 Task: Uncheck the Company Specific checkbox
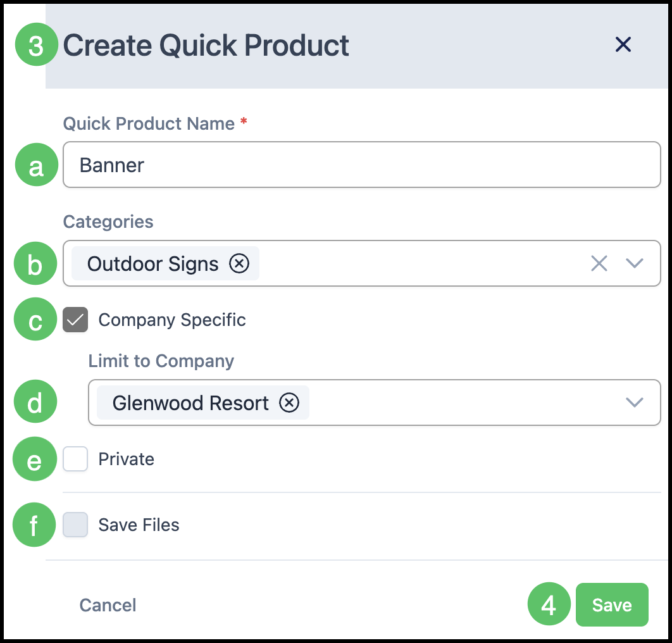[75, 320]
